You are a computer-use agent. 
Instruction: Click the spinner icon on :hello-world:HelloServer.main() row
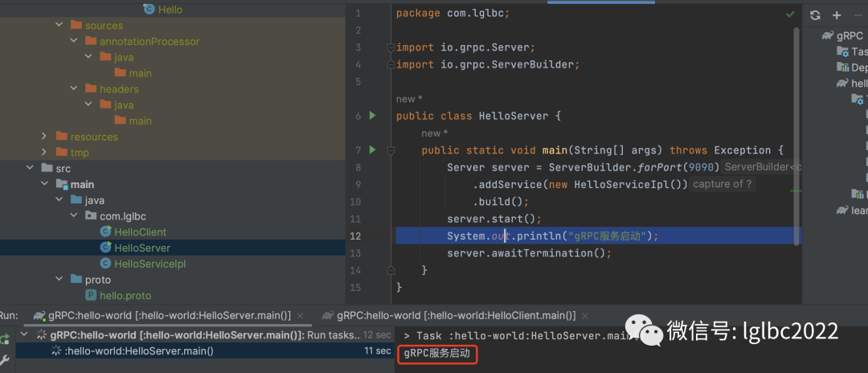pos(55,350)
